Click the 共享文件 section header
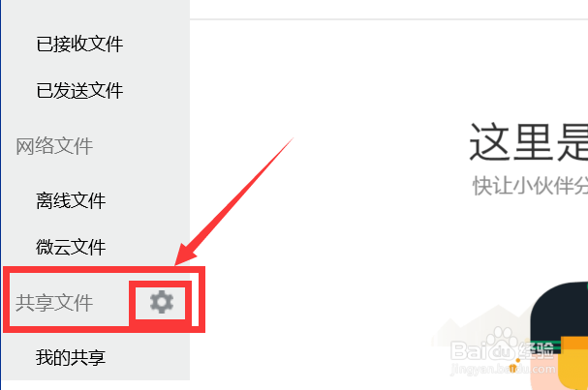Viewport: 588px width, 390px height. pyautogui.click(x=54, y=303)
